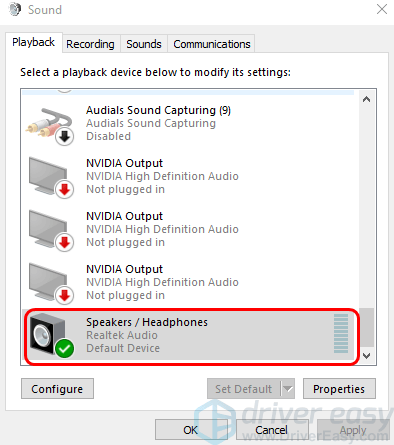Click the green default device checkmark badge
Image resolution: width=394 pixels, height=445 pixels.
65,348
